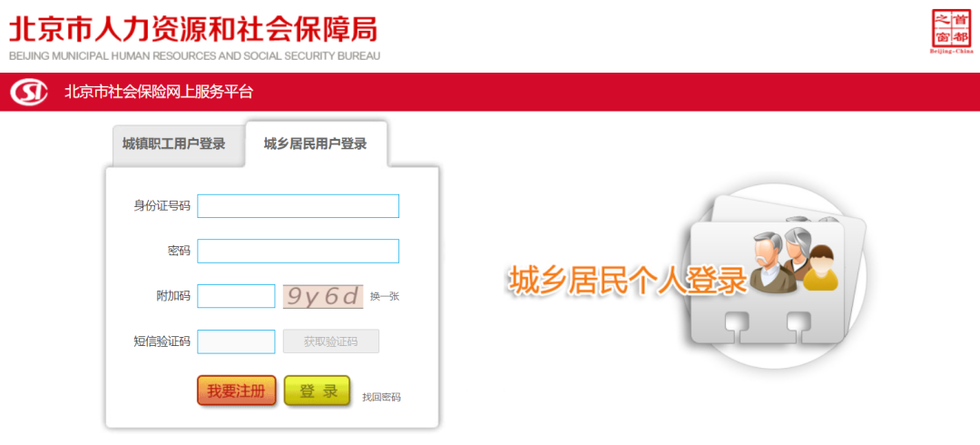
Task: Click the 城乡居民个人登录 orange heading
Action: click(628, 281)
